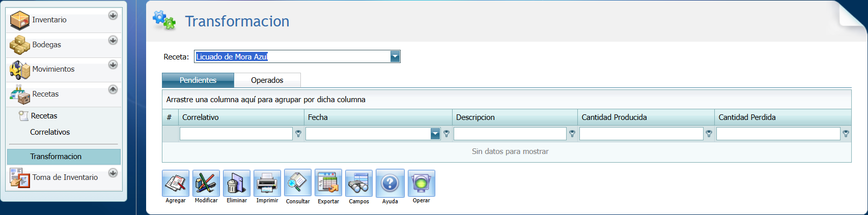Focus the Cantidad Producida filter box

[x=641, y=134]
